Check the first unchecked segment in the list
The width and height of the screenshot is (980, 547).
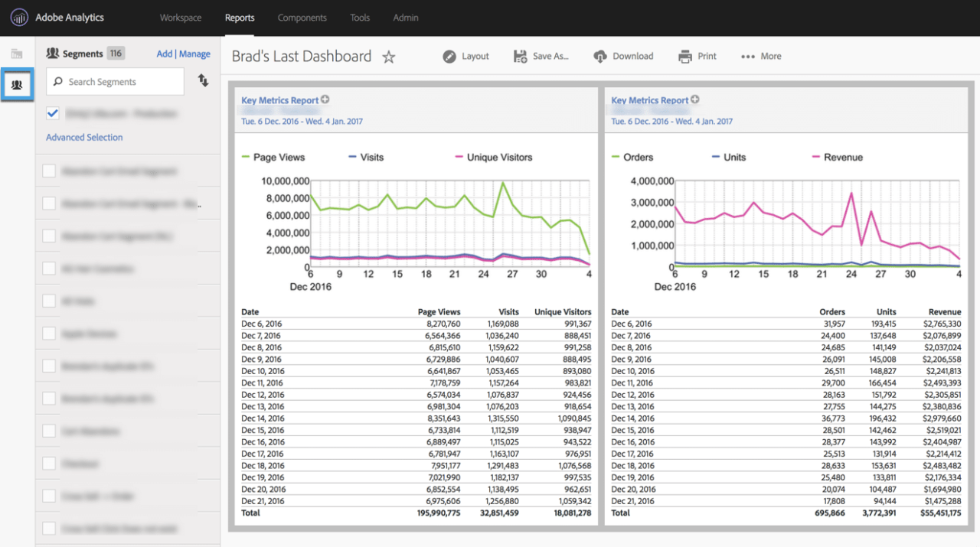[47, 171]
